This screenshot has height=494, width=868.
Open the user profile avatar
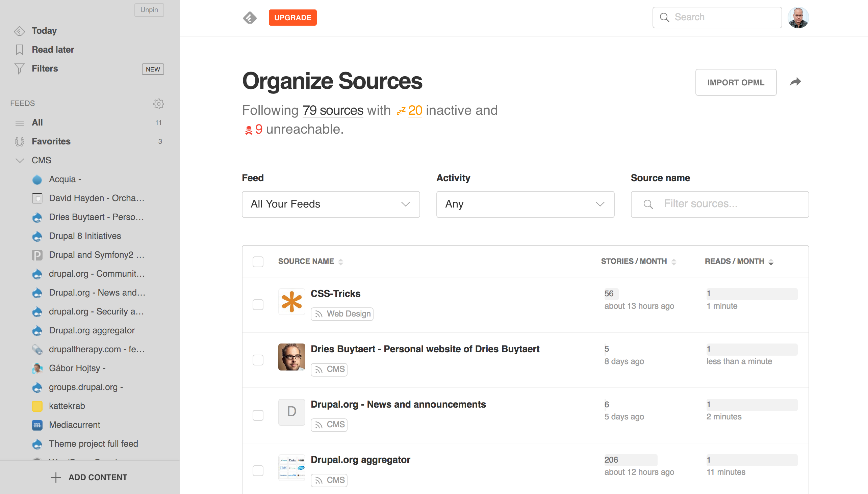798,18
